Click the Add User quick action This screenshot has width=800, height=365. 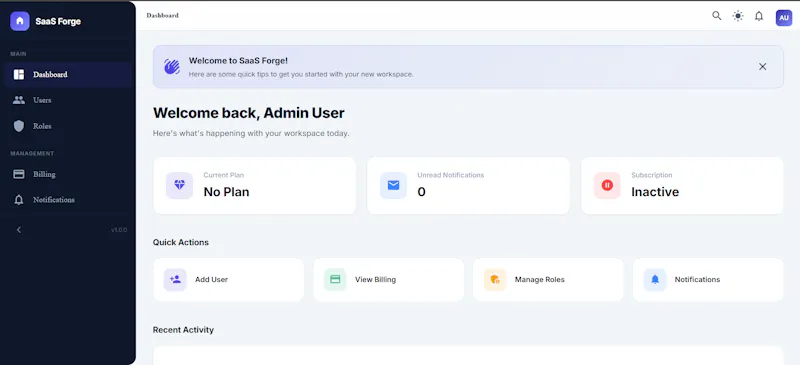[x=229, y=280]
